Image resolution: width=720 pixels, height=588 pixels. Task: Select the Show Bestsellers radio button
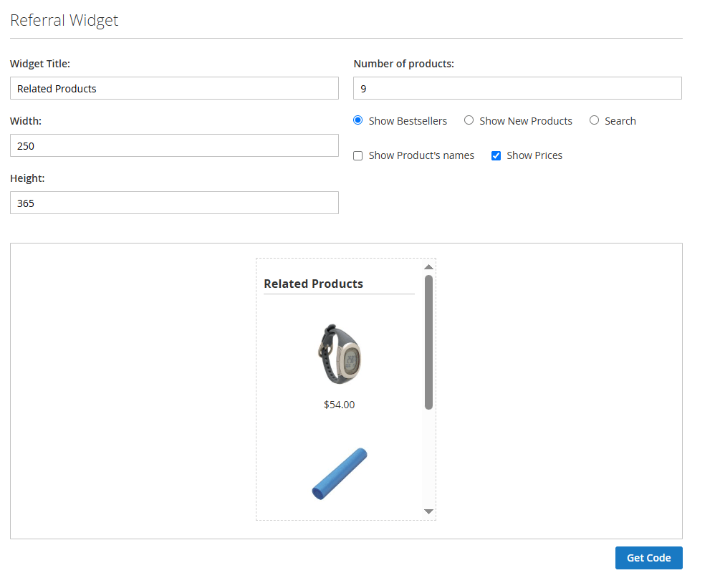(x=357, y=120)
